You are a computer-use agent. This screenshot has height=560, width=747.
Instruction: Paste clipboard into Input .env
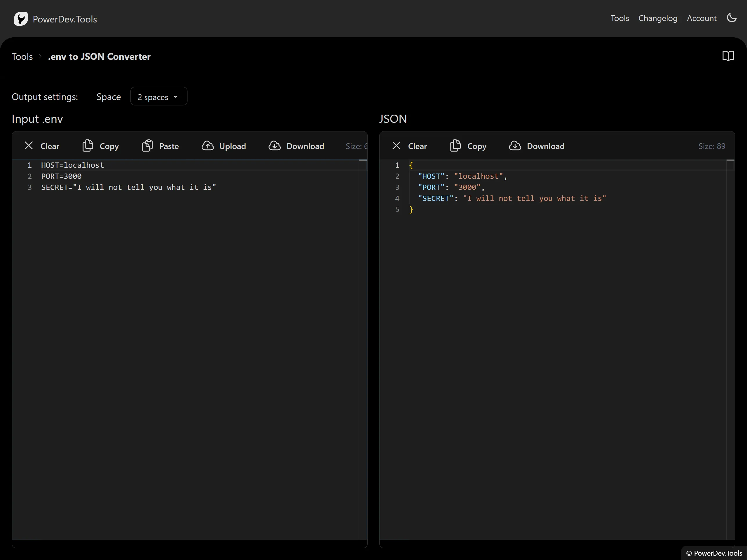pyautogui.click(x=160, y=146)
